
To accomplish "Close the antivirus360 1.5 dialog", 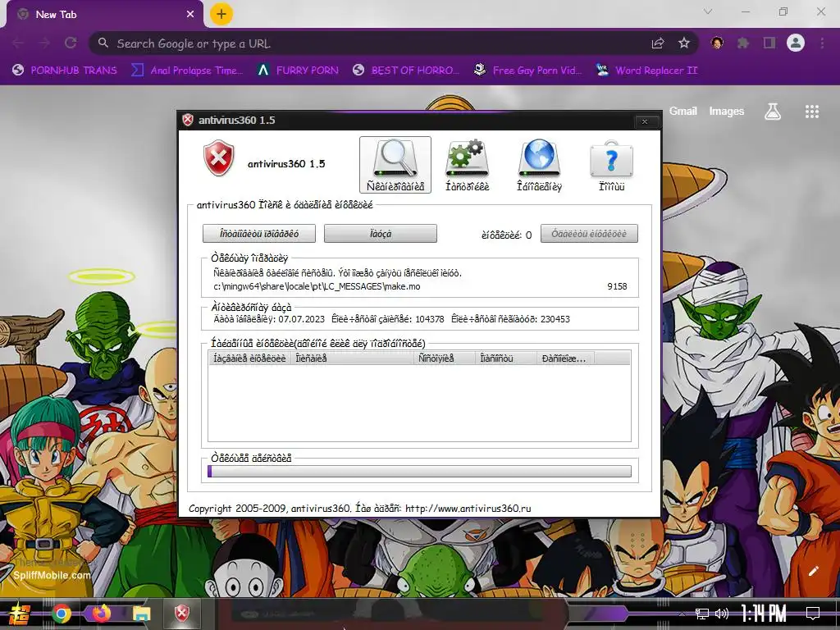I will (645, 121).
